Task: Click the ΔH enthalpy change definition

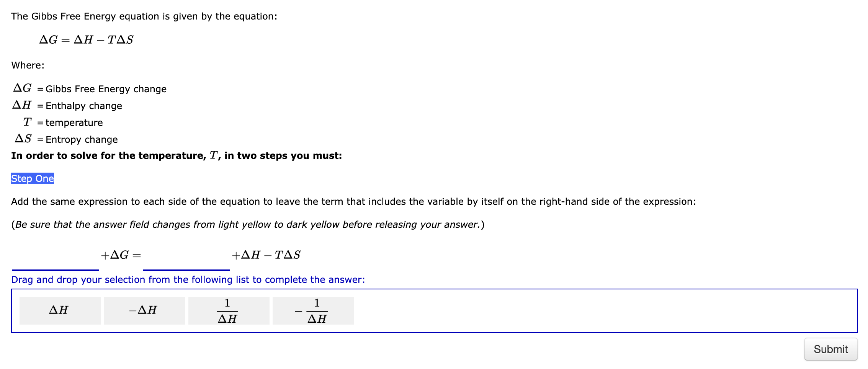Action: pos(67,105)
